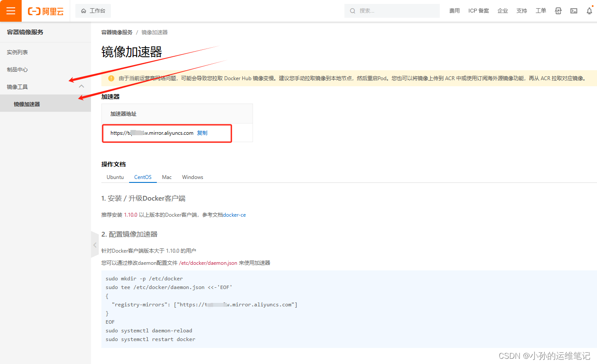Click 容器镜像服务 breadcrumb link
Screen dimensions: 597x364
[x=117, y=32]
